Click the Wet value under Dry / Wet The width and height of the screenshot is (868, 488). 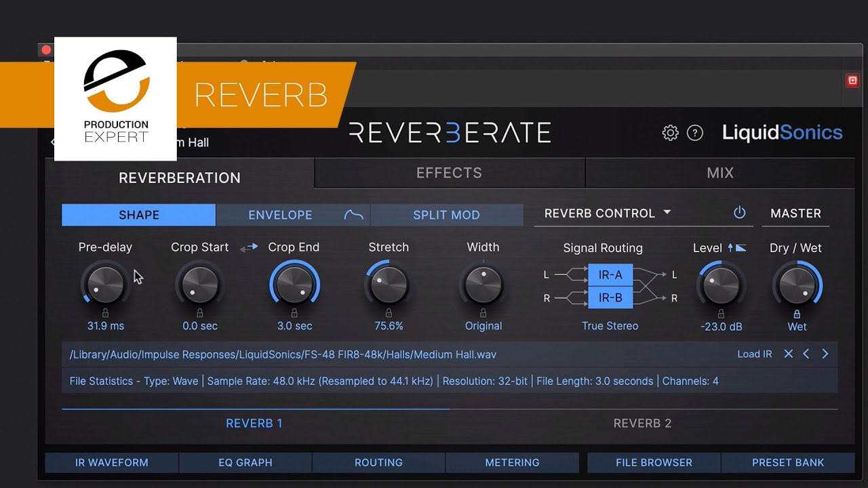[x=797, y=327]
